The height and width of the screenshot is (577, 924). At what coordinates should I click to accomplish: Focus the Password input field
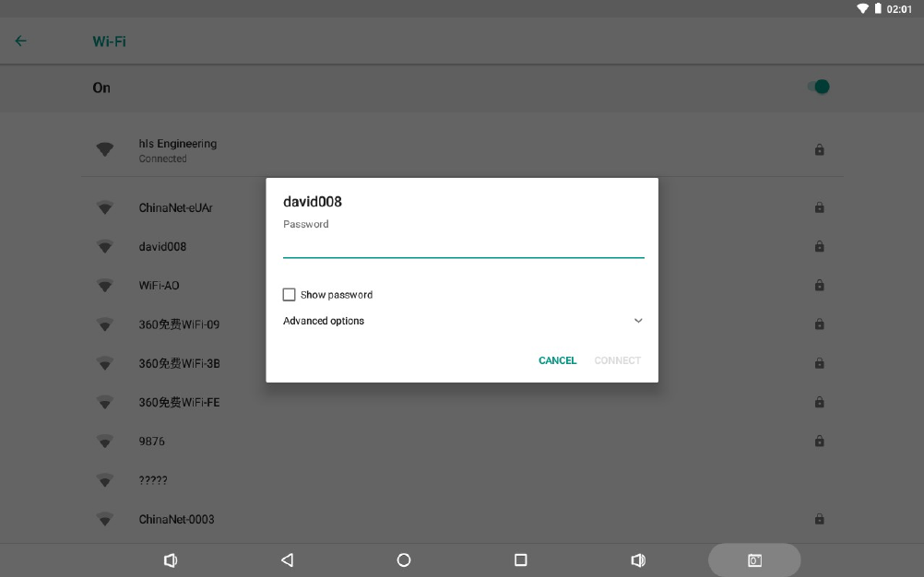pos(463,246)
